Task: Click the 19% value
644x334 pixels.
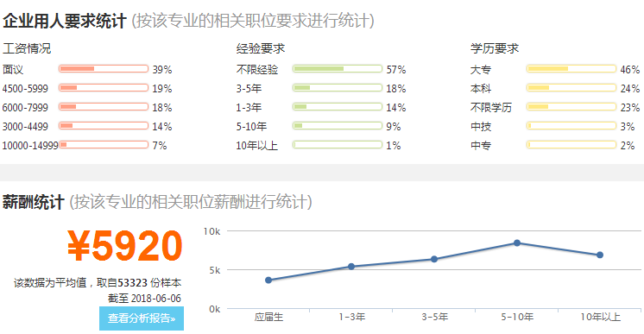Action: (162, 88)
